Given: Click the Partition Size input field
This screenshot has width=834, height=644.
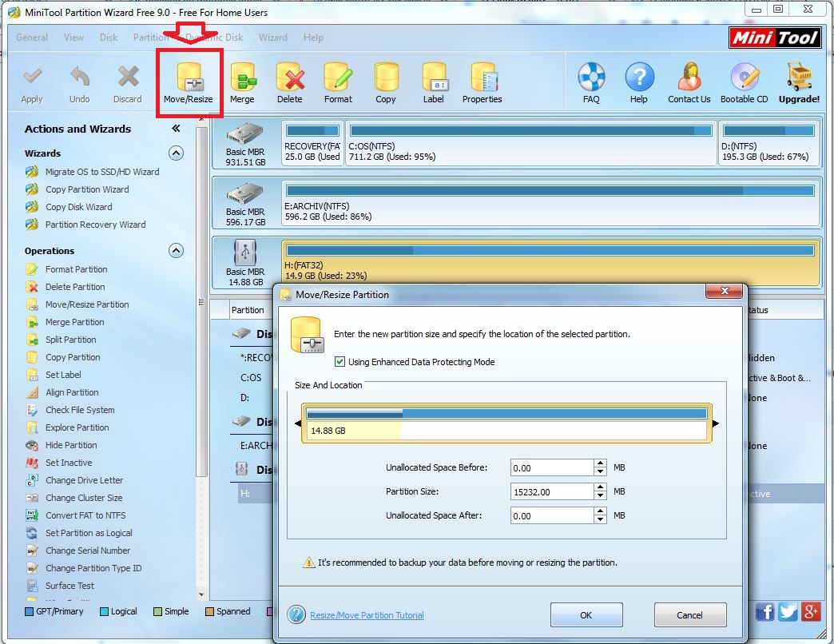Looking at the screenshot, I should [551, 492].
